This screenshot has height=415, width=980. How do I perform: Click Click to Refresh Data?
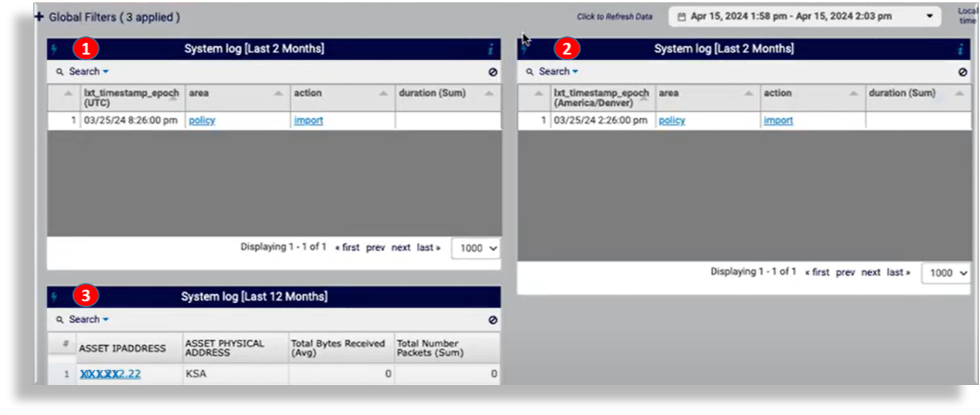(x=614, y=17)
